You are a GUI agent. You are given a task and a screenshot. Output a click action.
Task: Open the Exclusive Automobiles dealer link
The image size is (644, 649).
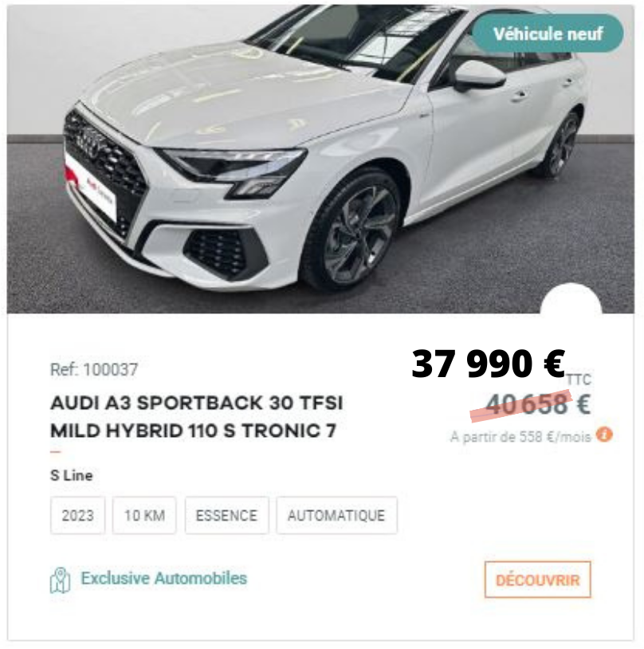point(164,578)
